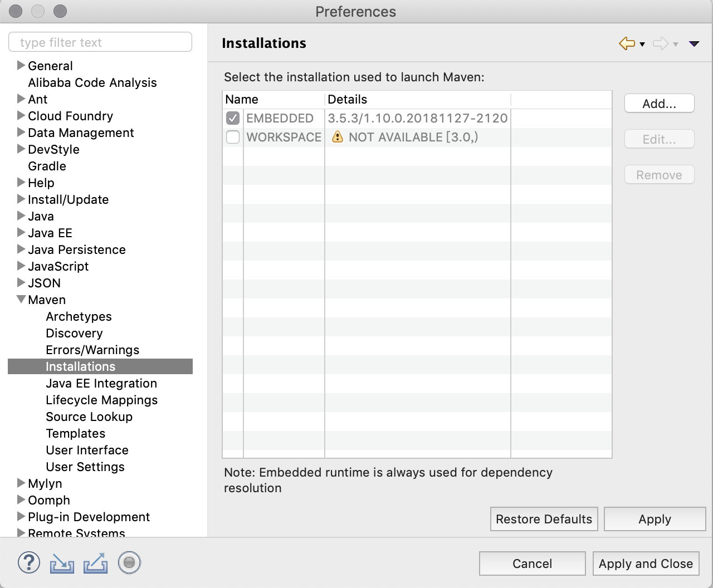713x588 pixels.
Task: Click the oomph preference recorder icon
Action: tap(129, 562)
